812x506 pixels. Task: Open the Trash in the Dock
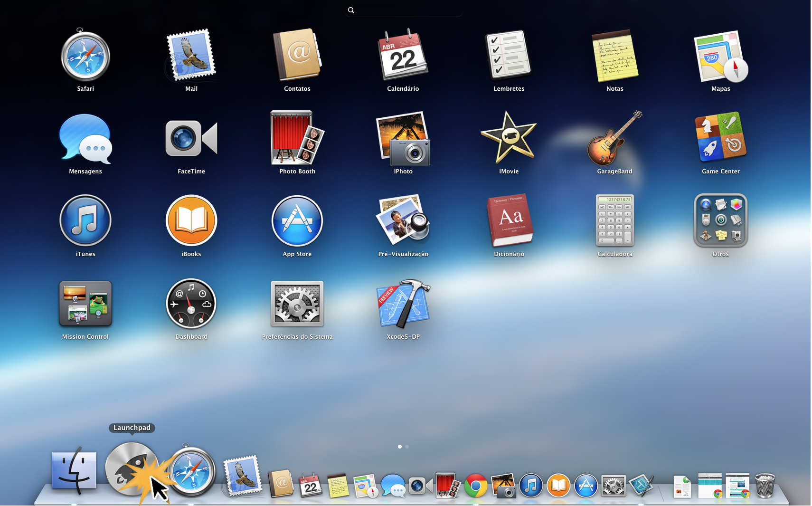[x=765, y=485]
